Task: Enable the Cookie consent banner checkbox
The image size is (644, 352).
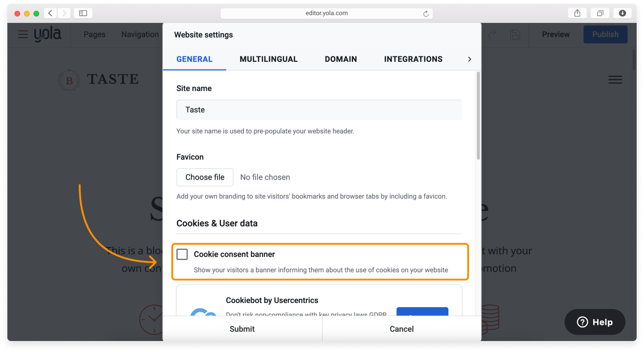Action: tap(182, 254)
